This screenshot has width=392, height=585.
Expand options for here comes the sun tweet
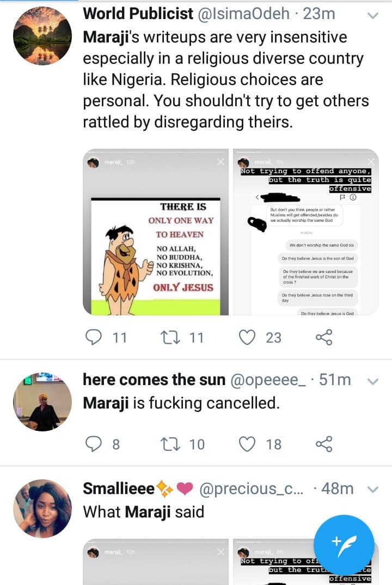tap(373, 381)
